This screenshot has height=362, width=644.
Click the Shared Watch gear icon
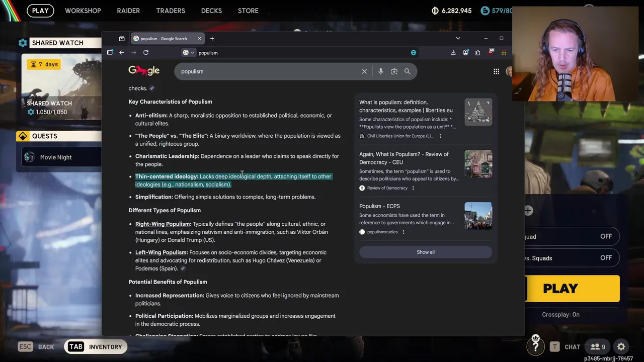23,43
